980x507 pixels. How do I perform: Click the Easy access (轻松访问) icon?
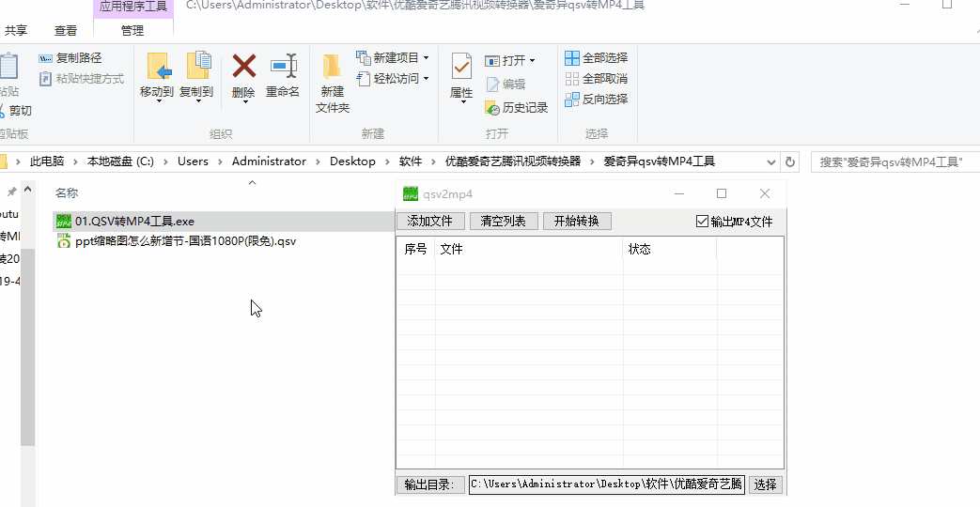point(364,79)
